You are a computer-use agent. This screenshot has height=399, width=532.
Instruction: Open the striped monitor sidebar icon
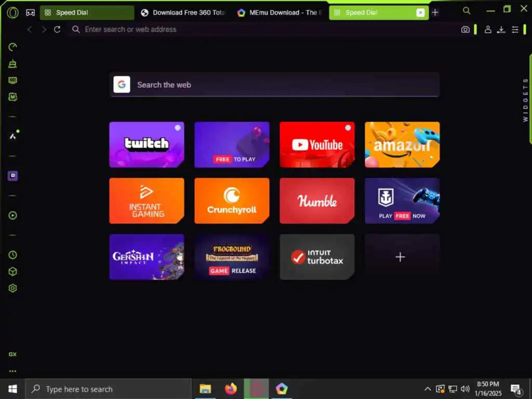point(12,80)
